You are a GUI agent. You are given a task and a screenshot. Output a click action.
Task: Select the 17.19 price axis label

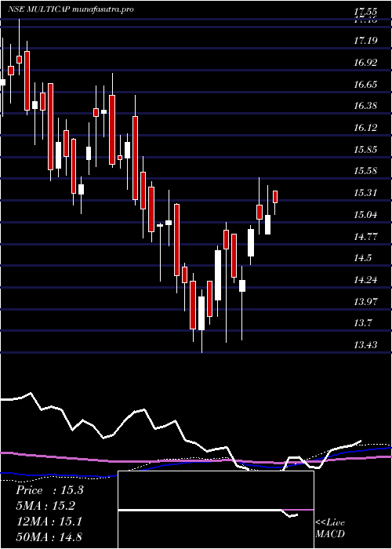coord(365,41)
